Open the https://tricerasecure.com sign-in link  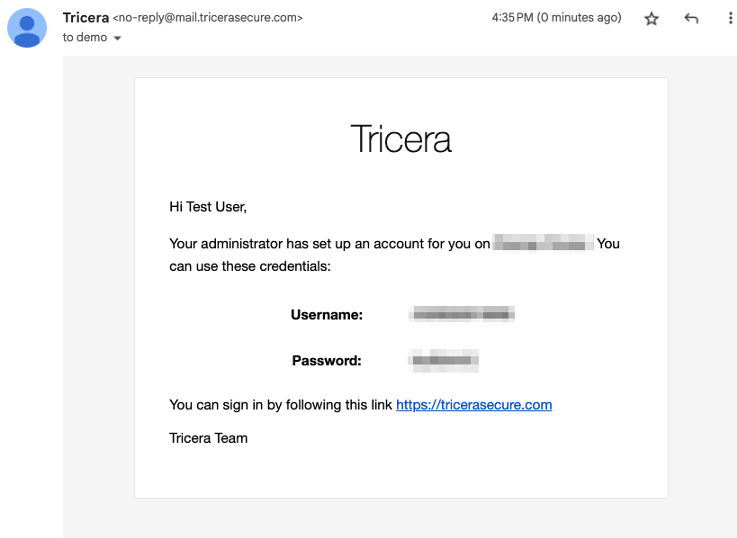click(474, 405)
